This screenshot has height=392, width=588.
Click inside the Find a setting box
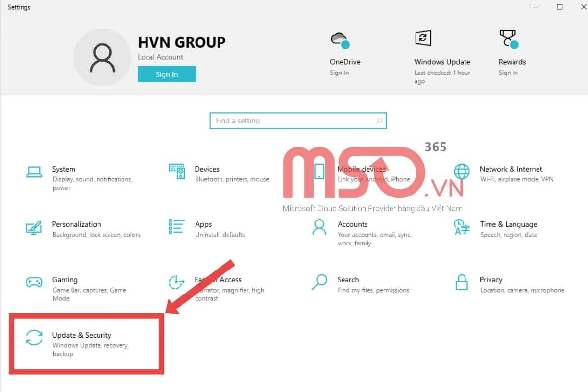click(292, 121)
